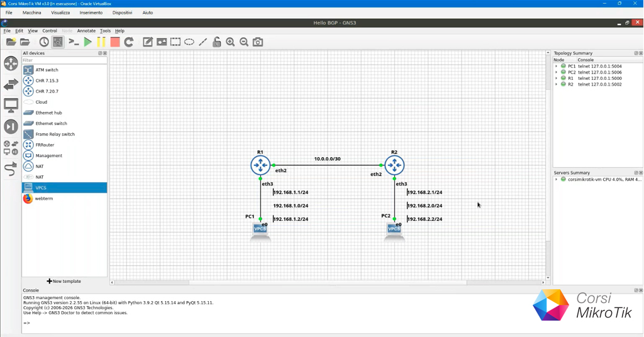Select webterm Firefox template
The width and height of the screenshot is (644, 337).
click(x=65, y=198)
